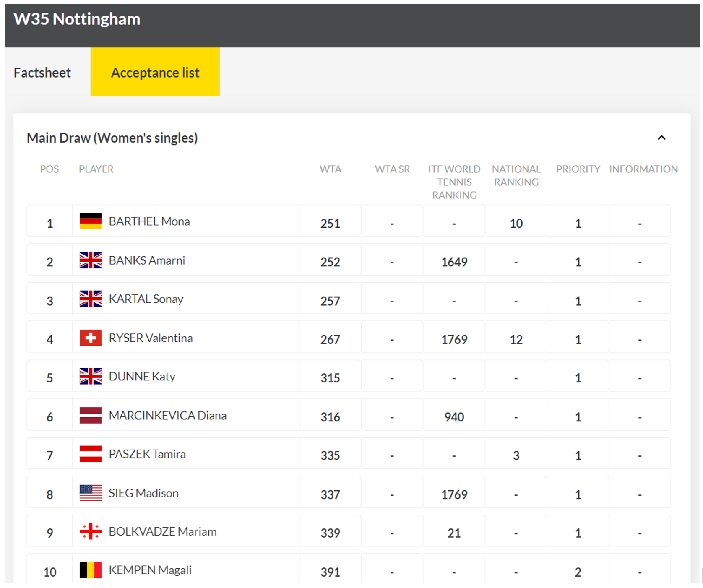The height and width of the screenshot is (588, 703).
Task: Click position number 6 in Marcinkevica row
Action: click(x=50, y=417)
